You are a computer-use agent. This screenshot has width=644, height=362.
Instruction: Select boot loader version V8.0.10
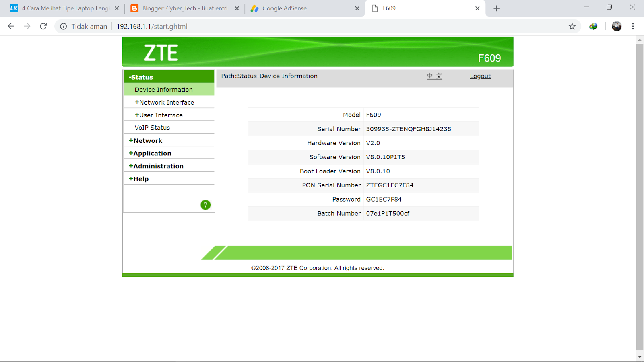378,171
